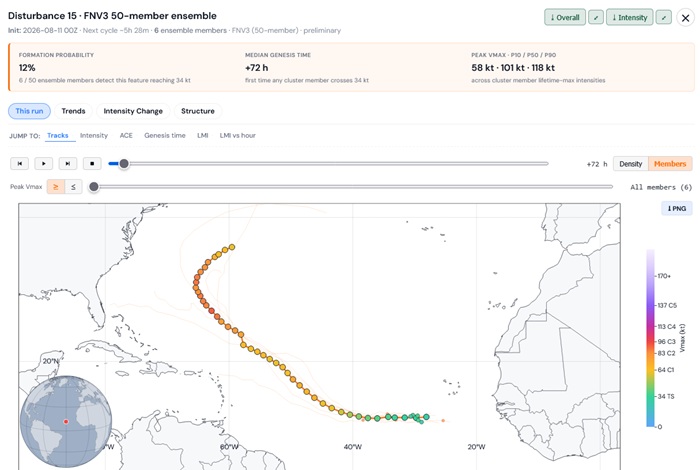Download map as PNG
The image size is (700, 470).
pyautogui.click(x=677, y=208)
